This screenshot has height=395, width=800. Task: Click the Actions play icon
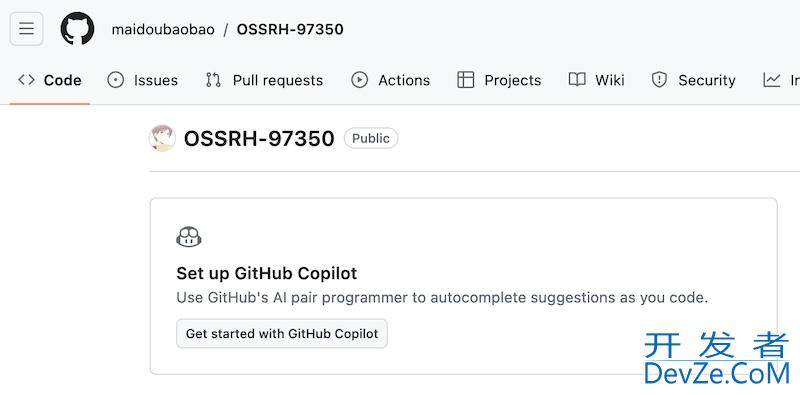tap(360, 80)
